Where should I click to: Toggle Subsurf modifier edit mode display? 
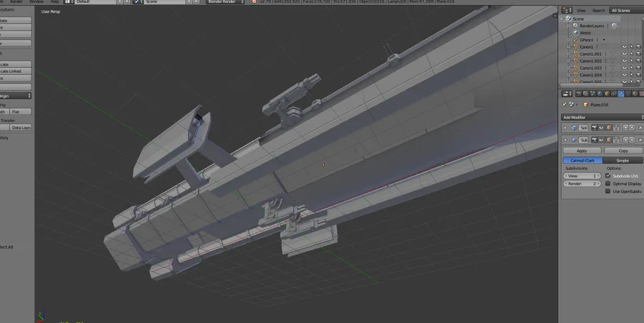(x=608, y=140)
